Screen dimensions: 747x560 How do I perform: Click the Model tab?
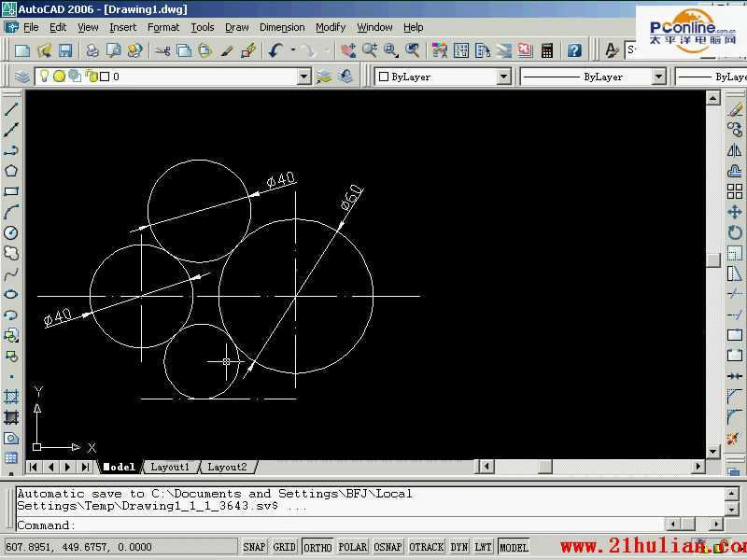(x=120, y=467)
